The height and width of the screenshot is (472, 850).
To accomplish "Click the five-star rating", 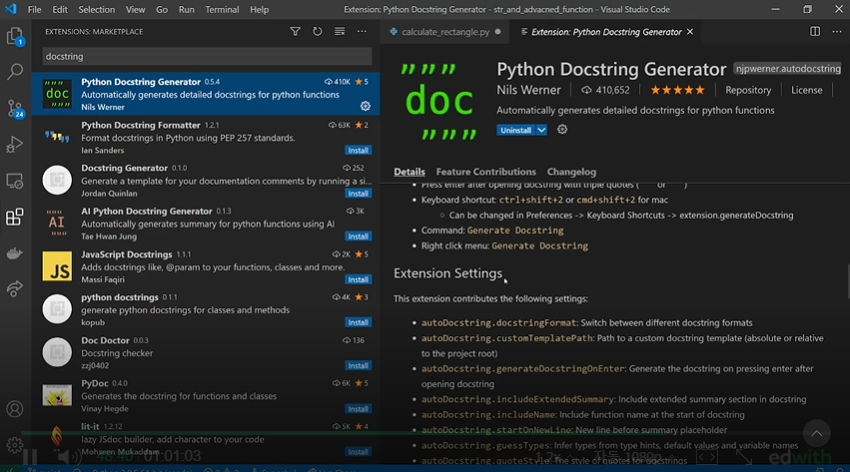I will pyautogui.click(x=677, y=90).
